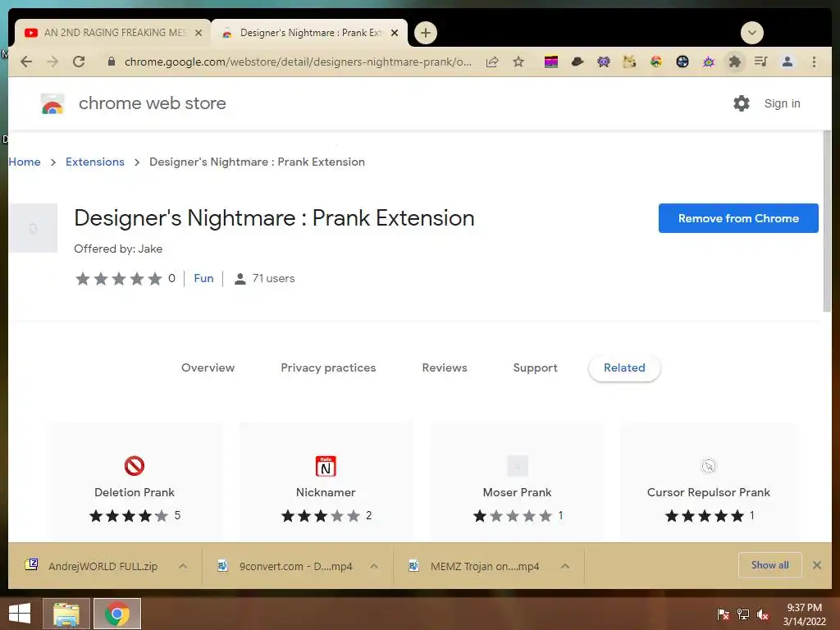This screenshot has height=630, width=840.
Task: Close the downloads bar
Action: click(816, 565)
